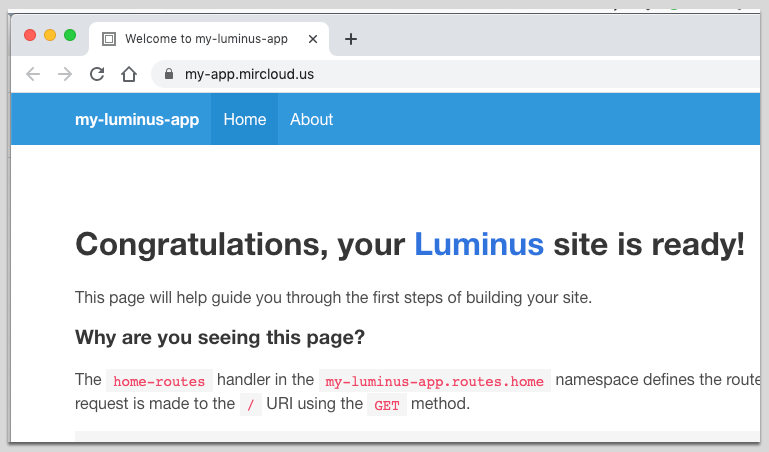769x452 pixels.
Task: Click the browser forward arrow
Action: pos(65,74)
